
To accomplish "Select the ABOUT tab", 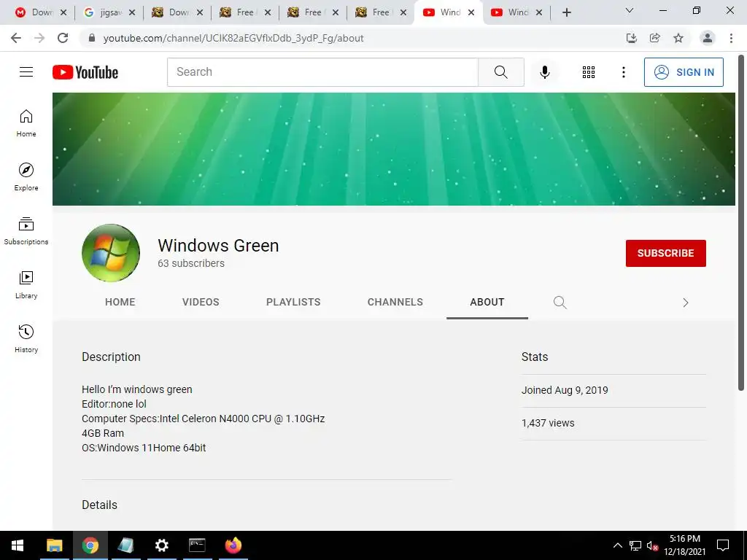I will tap(487, 302).
